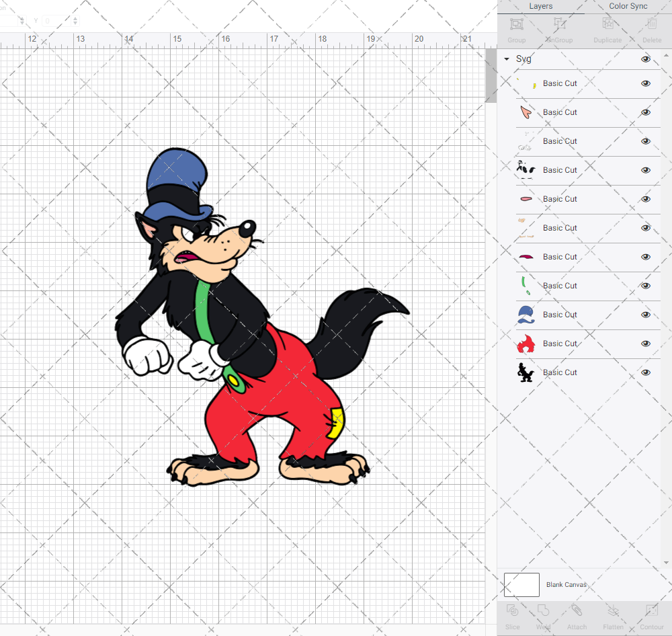The width and height of the screenshot is (672, 636).
Task: Click the Blank Canvas label
Action: tap(566, 584)
